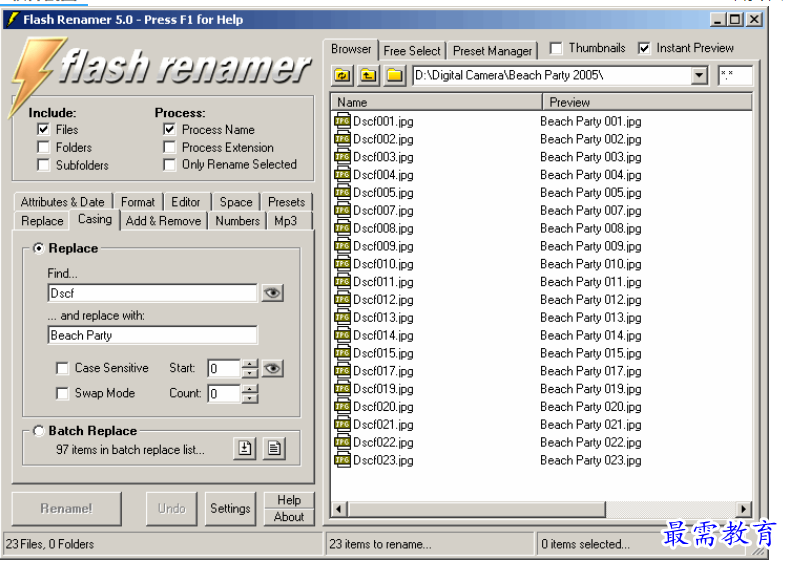Open the Space tab
Screen dimensions: 785x565
236,202
